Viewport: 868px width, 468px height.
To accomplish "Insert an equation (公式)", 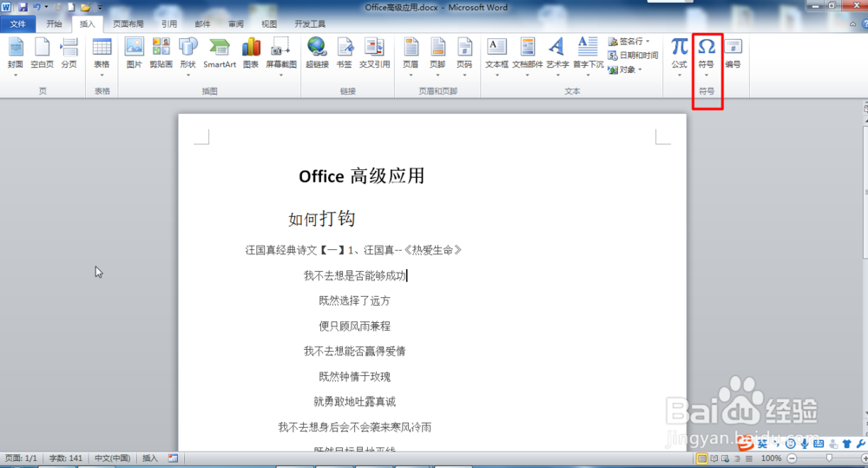I will [x=680, y=53].
